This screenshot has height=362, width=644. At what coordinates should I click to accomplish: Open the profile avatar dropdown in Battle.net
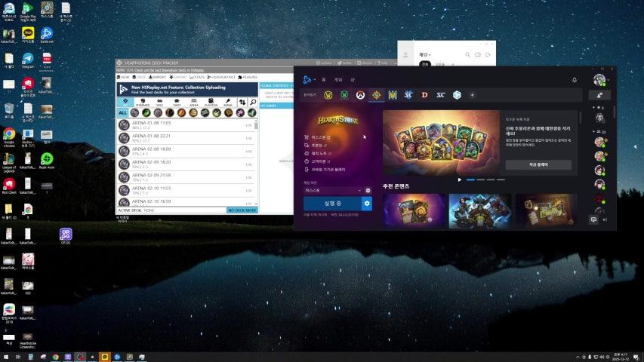coord(601,80)
